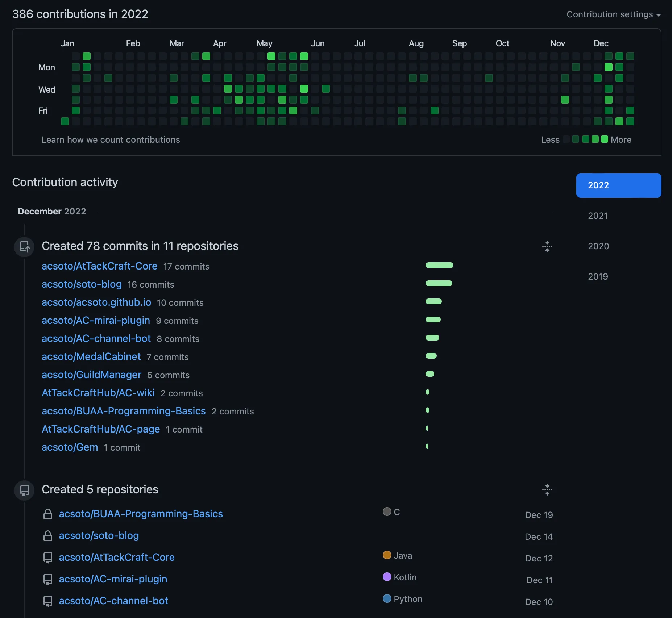Click repo icon beside acsoto/AC-mirai-plugin in created list
Image resolution: width=672 pixels, height=618 pixels.
point(48,579)
